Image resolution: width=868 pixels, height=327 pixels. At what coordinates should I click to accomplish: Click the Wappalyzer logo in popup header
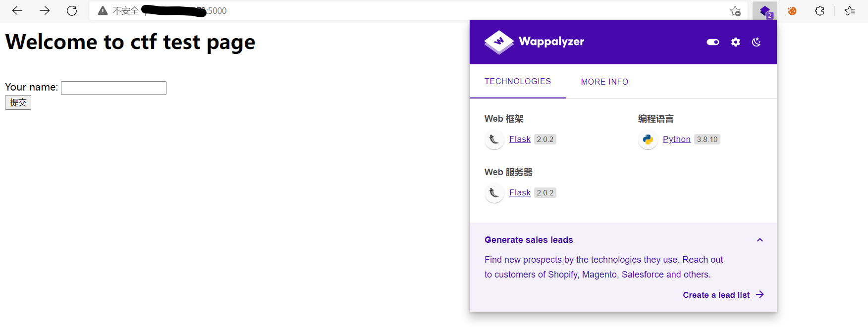534,42
